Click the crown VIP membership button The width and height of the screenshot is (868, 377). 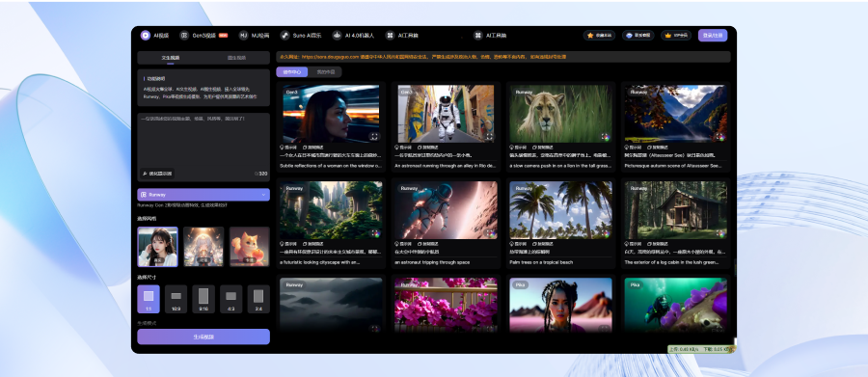pos(676,36)
